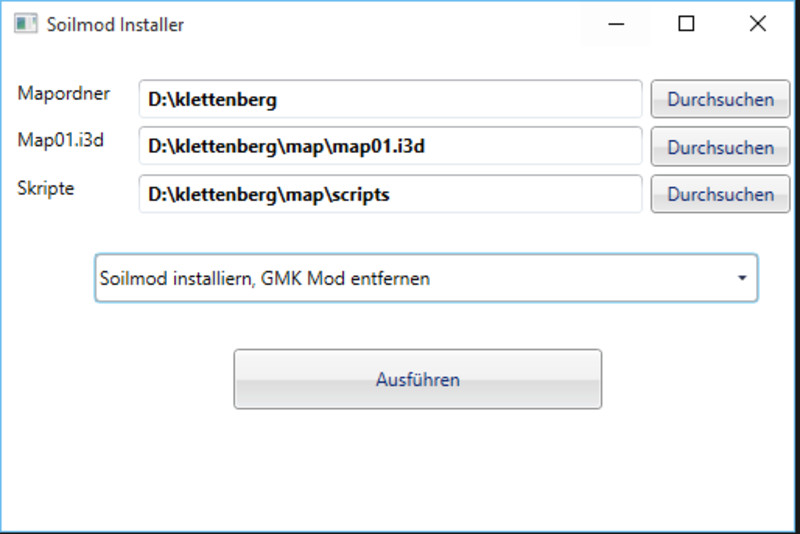Open the Soilmod installieren action combo box
Image resolution: width=800 pixels, height=534 pixels.
point(425,278)
